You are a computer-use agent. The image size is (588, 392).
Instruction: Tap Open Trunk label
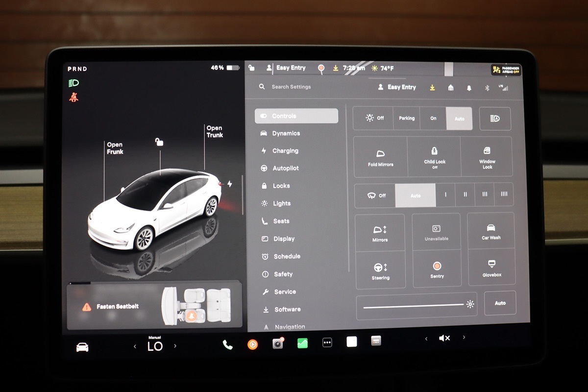click(x=214, y=131)
